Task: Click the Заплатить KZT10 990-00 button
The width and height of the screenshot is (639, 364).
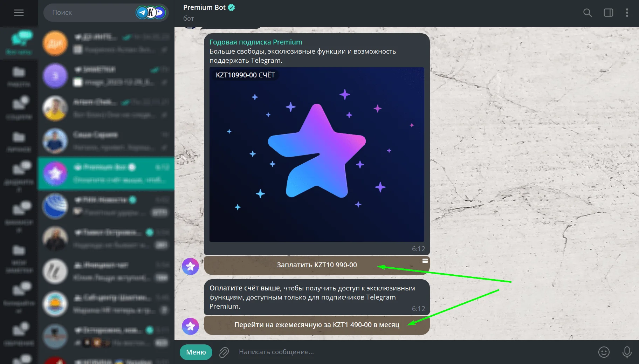Action: tap(317, 265)
